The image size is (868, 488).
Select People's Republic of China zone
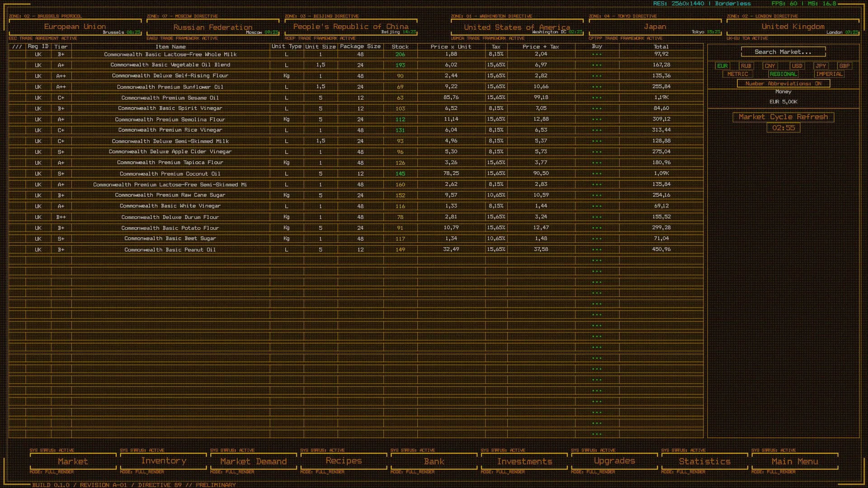point(351,27)
